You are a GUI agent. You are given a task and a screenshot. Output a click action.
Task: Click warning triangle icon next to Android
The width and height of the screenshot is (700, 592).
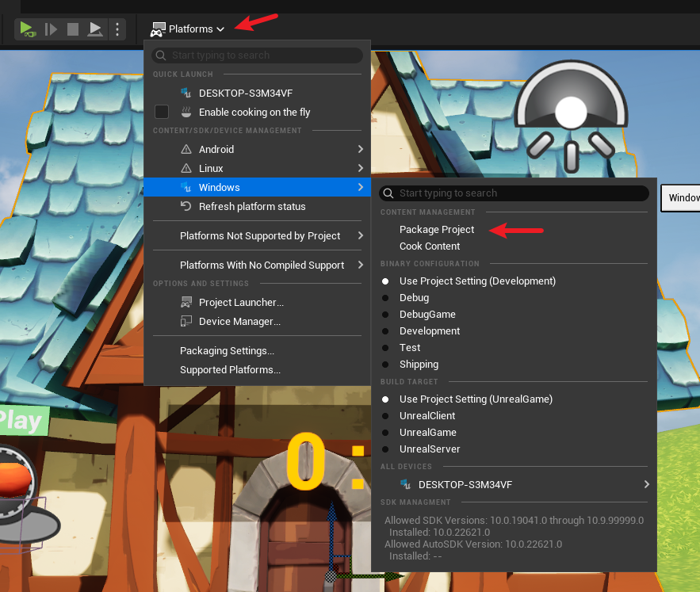point(186,149)
